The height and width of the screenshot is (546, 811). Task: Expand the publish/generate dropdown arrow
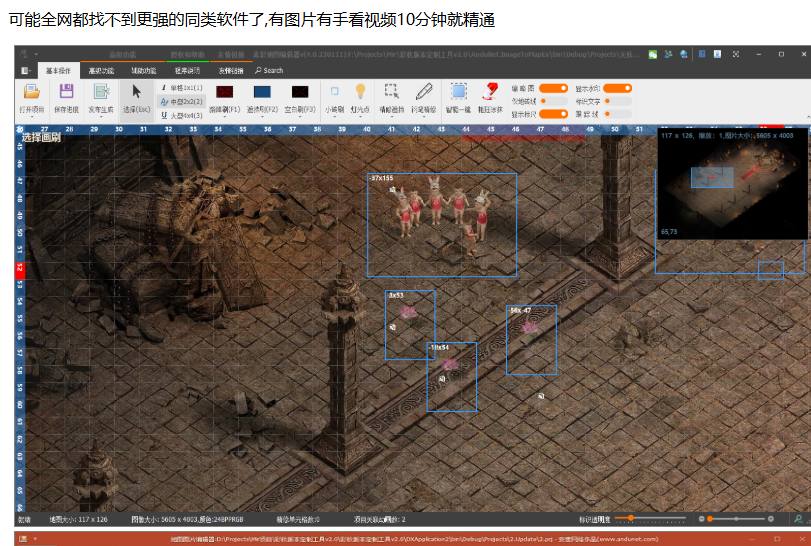(x=101, y=117)
